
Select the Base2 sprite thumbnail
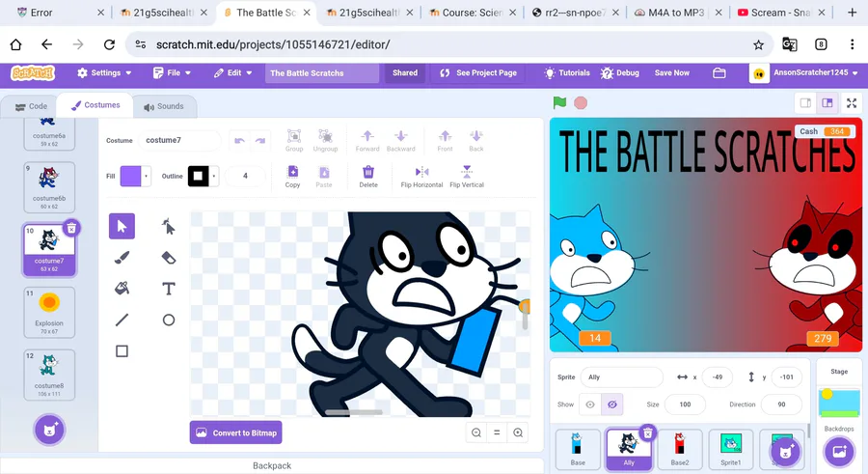pos(680,449)
